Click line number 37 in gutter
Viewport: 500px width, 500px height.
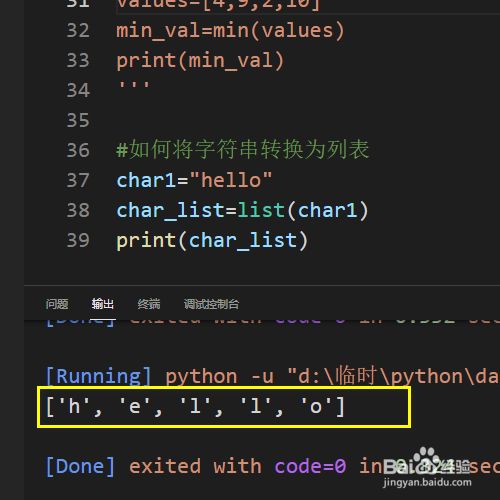point(78,180)
